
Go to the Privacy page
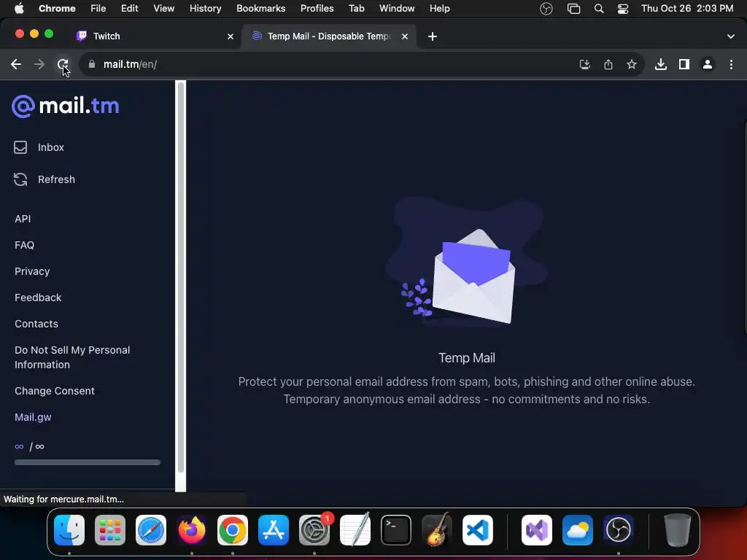click(x=32, y=271)
